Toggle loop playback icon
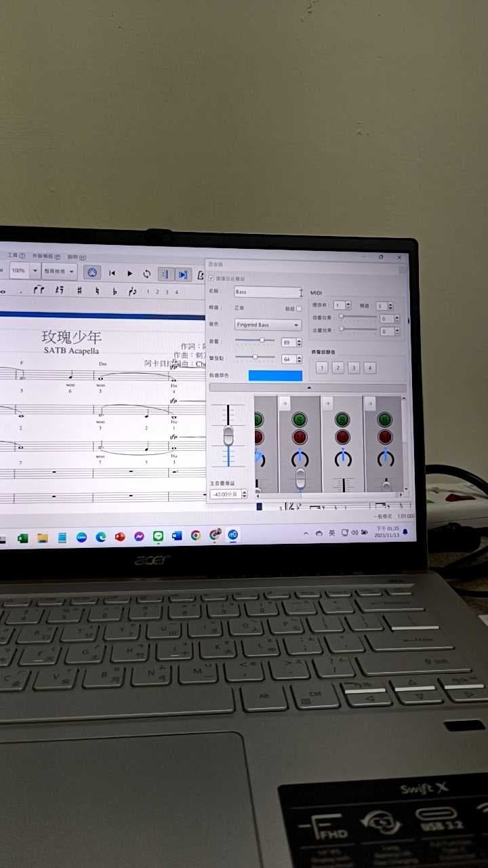Viewport: 488px width, 868px height. pyautogui.click(x=147, y=274)
